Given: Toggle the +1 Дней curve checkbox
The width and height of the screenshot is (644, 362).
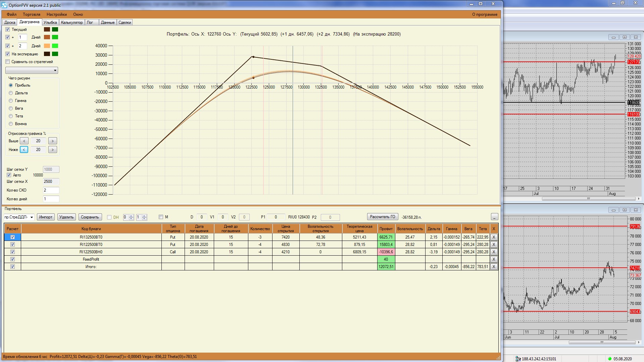Looking at the screenshot, I should point(8,37).
